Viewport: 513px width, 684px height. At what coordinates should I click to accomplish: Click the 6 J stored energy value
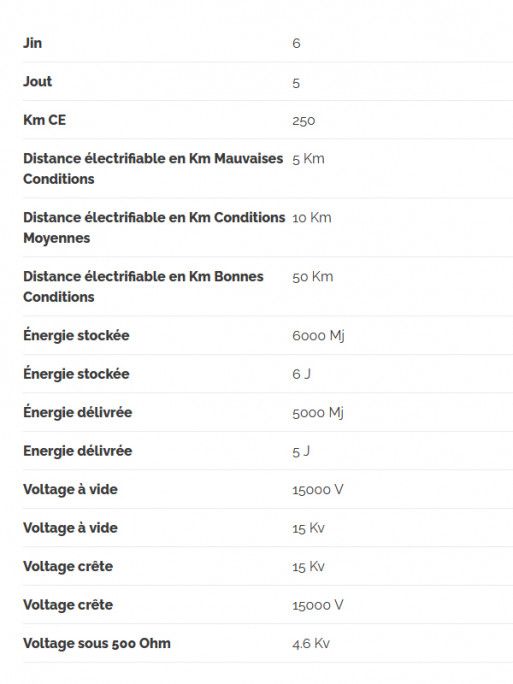301,374
